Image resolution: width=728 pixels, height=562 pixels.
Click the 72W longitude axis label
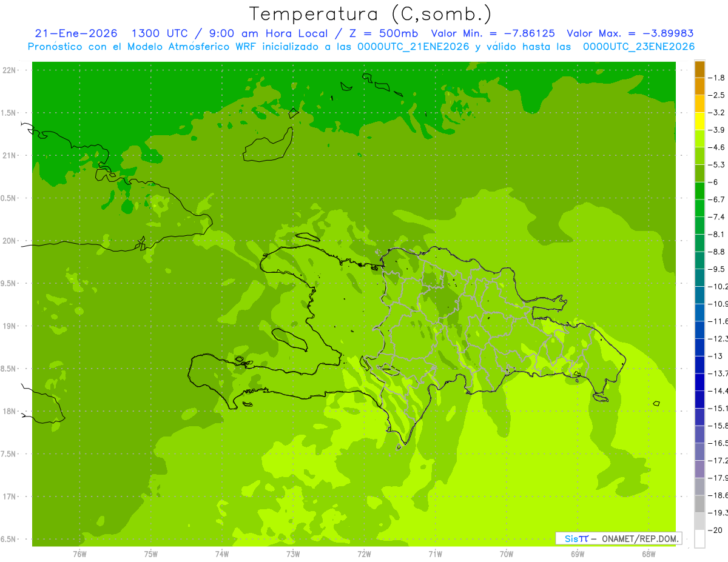coord(364,554)
